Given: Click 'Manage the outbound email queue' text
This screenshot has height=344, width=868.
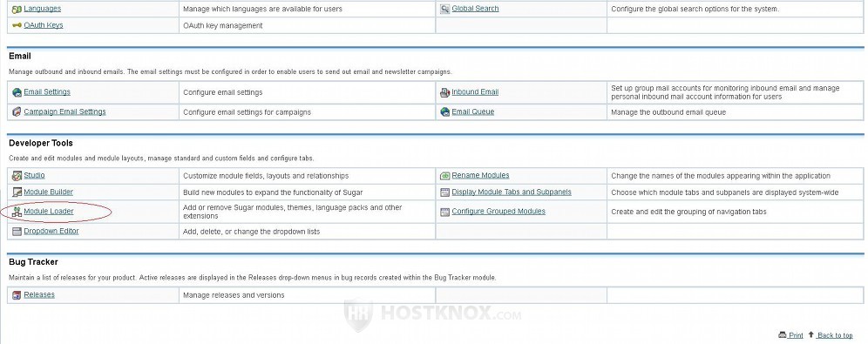Looking at the screenshot, I should point(668,112).
